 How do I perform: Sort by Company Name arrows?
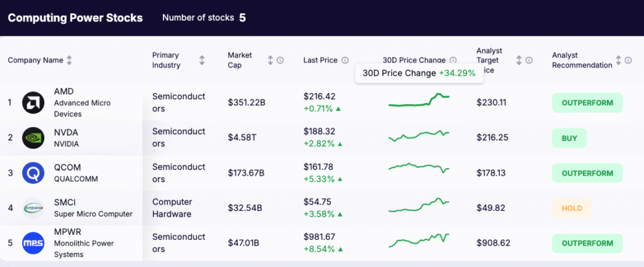point(69,60)
